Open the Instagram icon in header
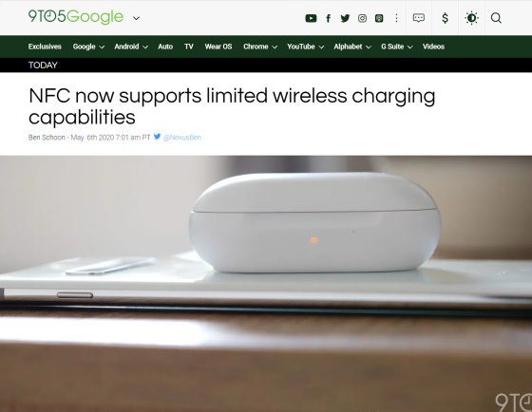Screen dimensions: 532x412 (x=362, y=18)
